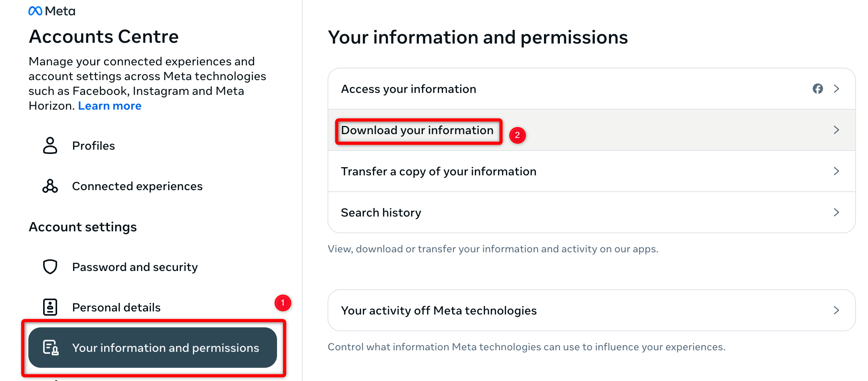Expand the Your activity off Meta technologies chevron
Image resolution: width=868 pixels, height=381 pixels.
837,310
